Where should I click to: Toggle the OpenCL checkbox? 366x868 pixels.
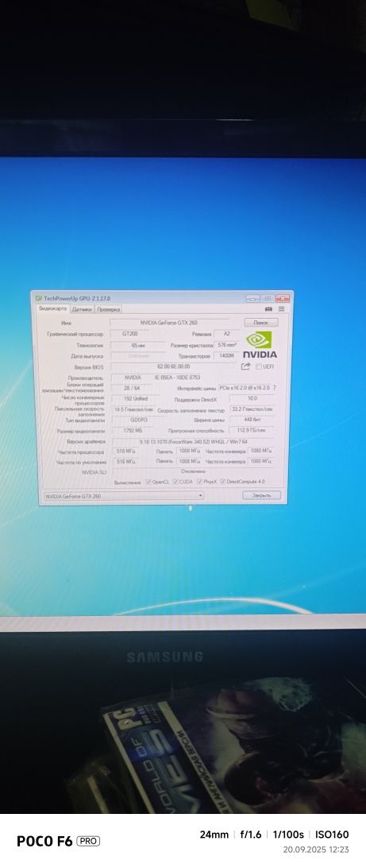pyautogui.click(x=148, y=482)
